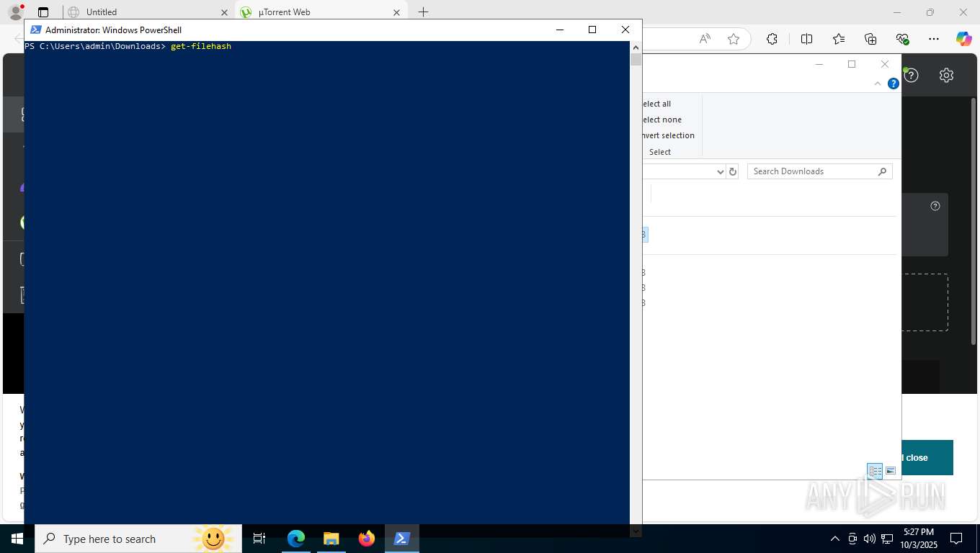Open the network icon in system tray

887,539
